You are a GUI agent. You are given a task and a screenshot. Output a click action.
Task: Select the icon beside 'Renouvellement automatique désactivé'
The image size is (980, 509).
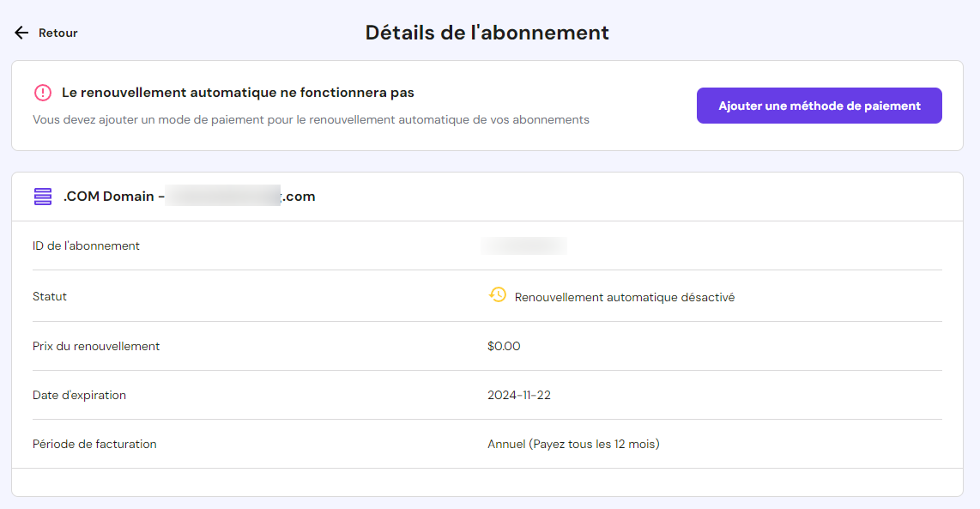point(496,295)
